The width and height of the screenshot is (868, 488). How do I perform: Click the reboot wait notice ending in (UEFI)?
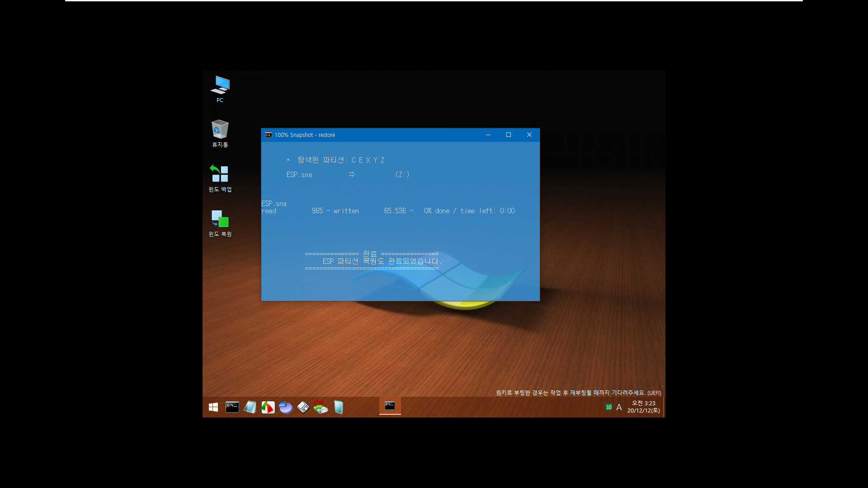coord(578,393)
